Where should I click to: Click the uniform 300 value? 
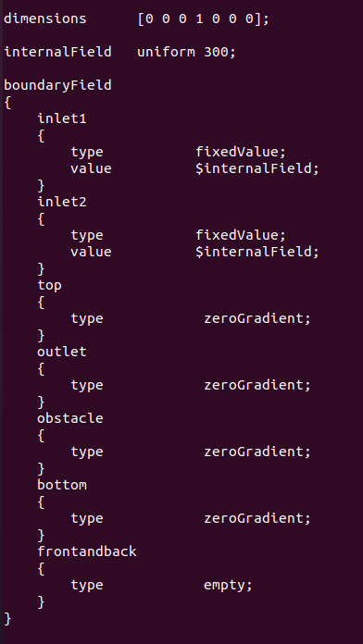(x=186, y=52)
